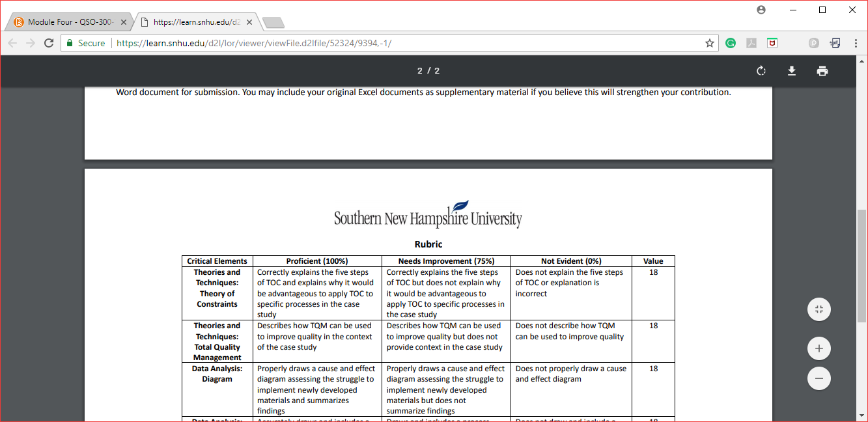The height and width of the screenshot is (422, 868).
Task: Print the PDF document
Action: pyautogui.click(x=822, y=71)
